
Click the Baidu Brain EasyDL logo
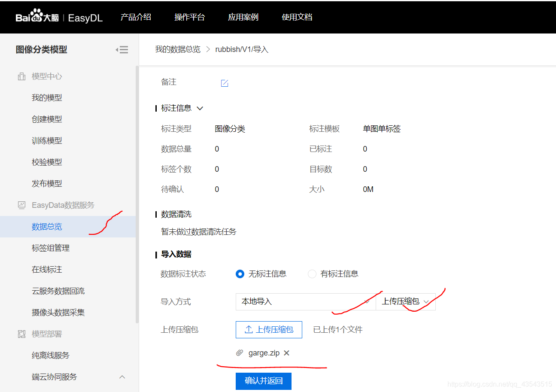(x=59, y=17)
